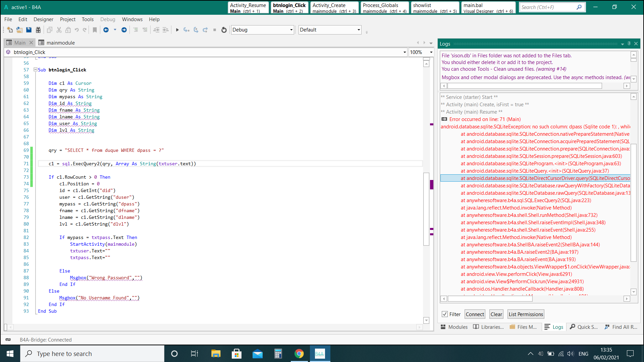Screen dimensions: 644x362
Task: Pin the Logs panel
Action: click(629, 44)
